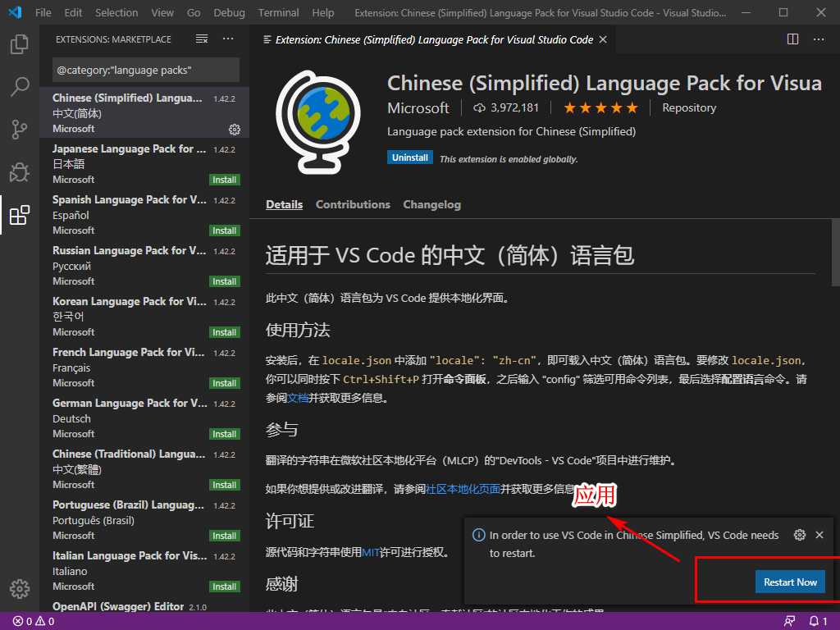
Task: Click the Restart Now button
Action: (x=790, y=582)
